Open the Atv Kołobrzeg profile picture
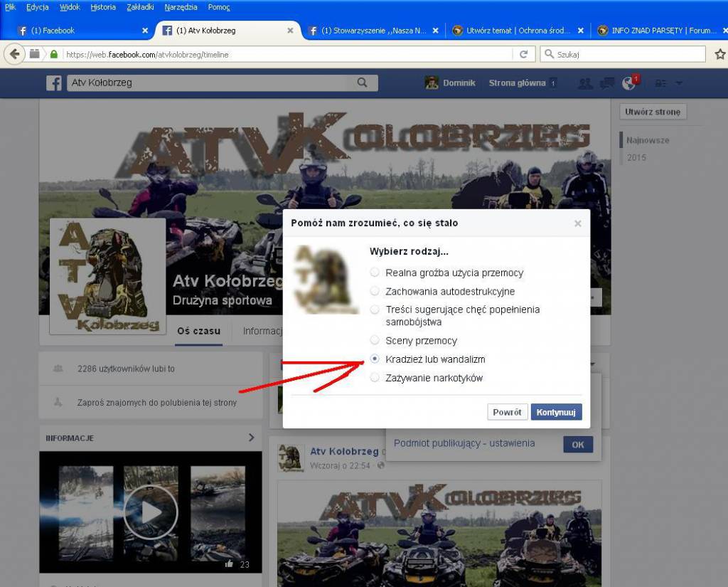 tap(108, 276)
